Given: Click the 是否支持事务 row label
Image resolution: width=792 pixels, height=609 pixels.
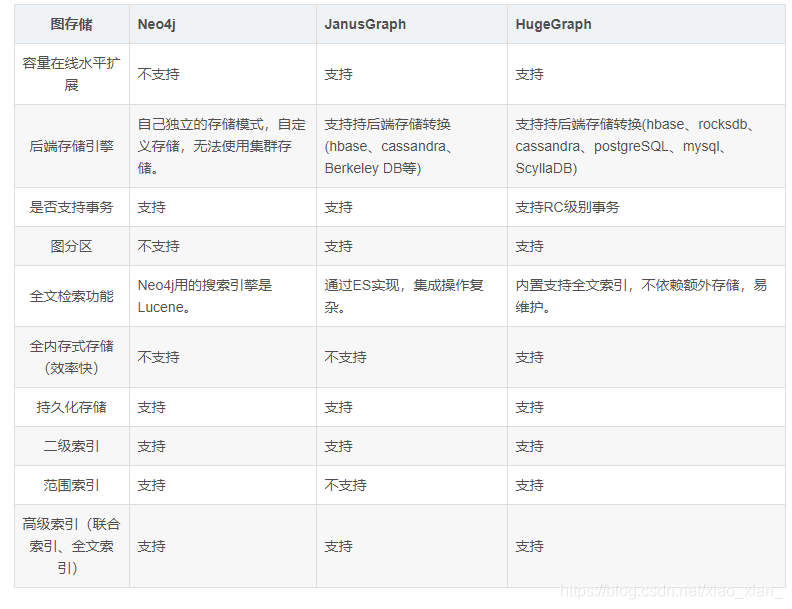Looking at the screenshot, I should [x=71, y=207].
